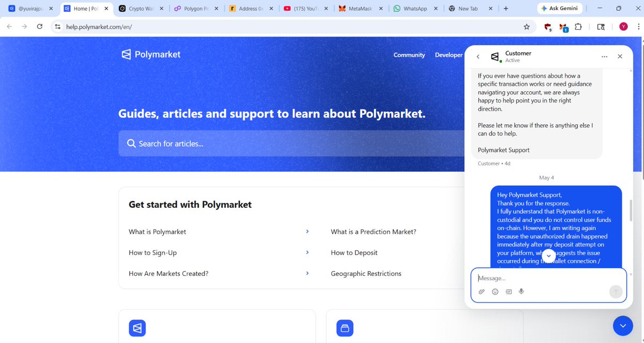The image size is (644, 343).
Task: Attach a file with the paperclip icon
Action: tap(481, 291)
